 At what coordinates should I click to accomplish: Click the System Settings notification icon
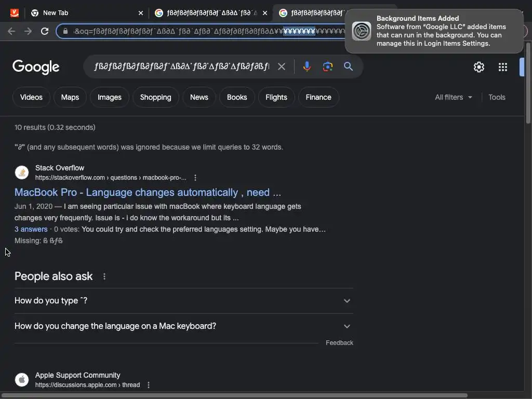coord(362,31)
